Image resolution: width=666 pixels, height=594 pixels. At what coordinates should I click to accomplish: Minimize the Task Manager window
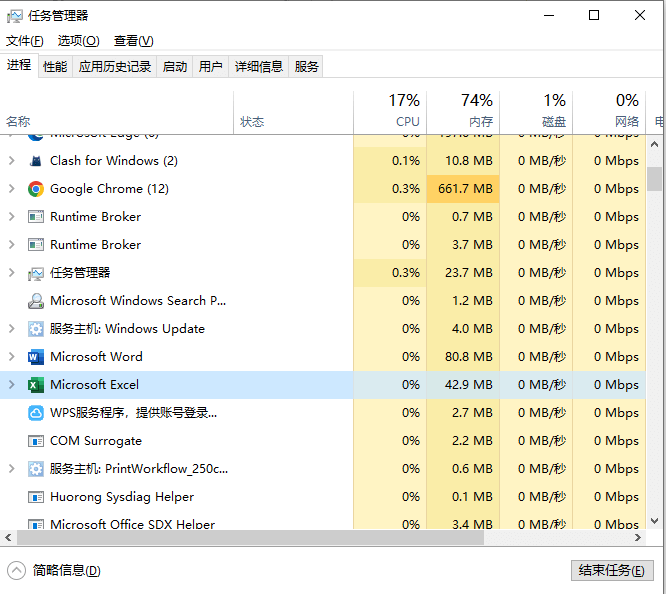tap(549, 15)
